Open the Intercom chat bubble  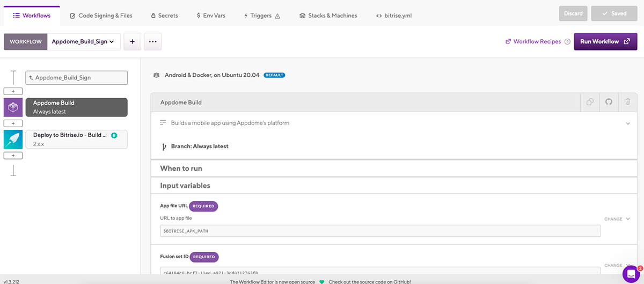pyautogui.click(x=631, y=273)
